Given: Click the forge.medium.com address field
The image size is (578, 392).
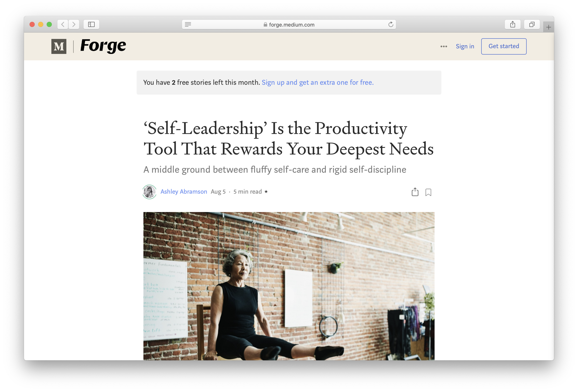Looking at the screenshot, I should click(x=289, y=24).
